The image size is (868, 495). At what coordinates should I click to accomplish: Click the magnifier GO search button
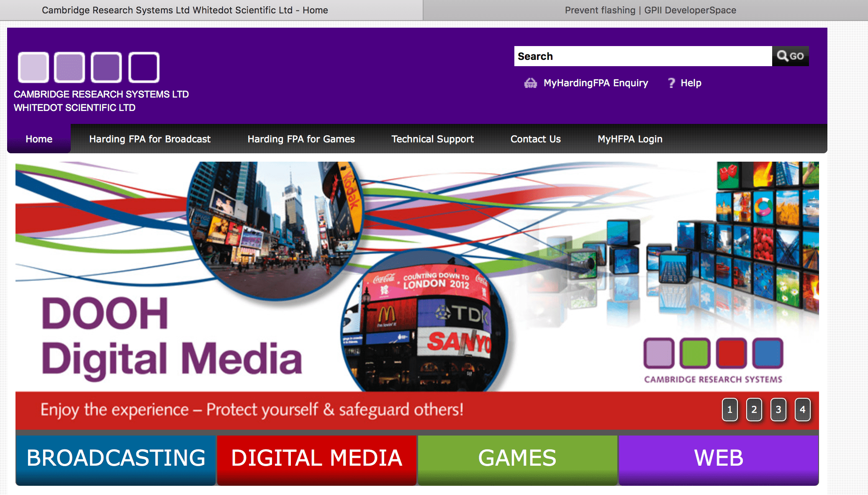pyautogui.click(x=790, y=56)
